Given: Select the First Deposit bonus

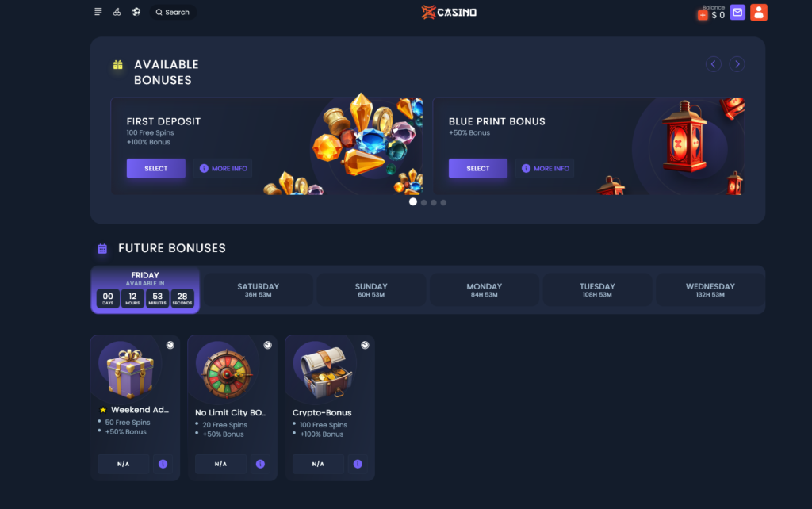Looking at the screenshot, I should 156,168.
